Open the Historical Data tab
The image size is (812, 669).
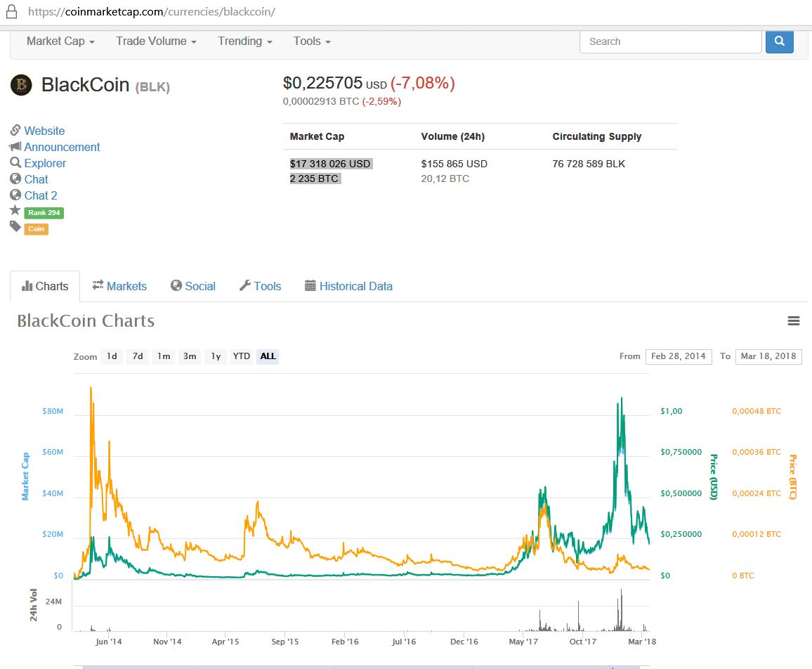(x=348, y=286)
